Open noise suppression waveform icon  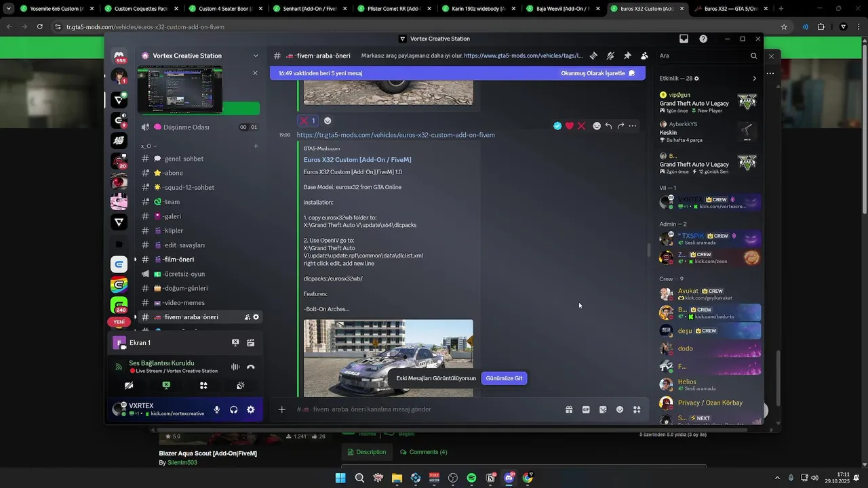235,367
